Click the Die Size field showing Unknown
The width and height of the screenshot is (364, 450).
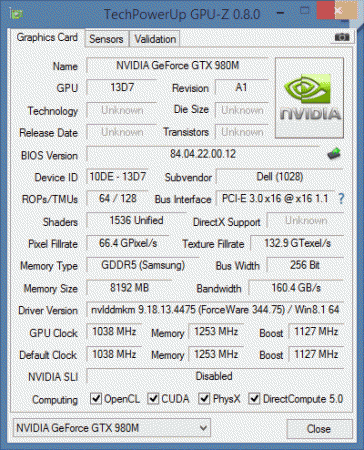(242, 110)
